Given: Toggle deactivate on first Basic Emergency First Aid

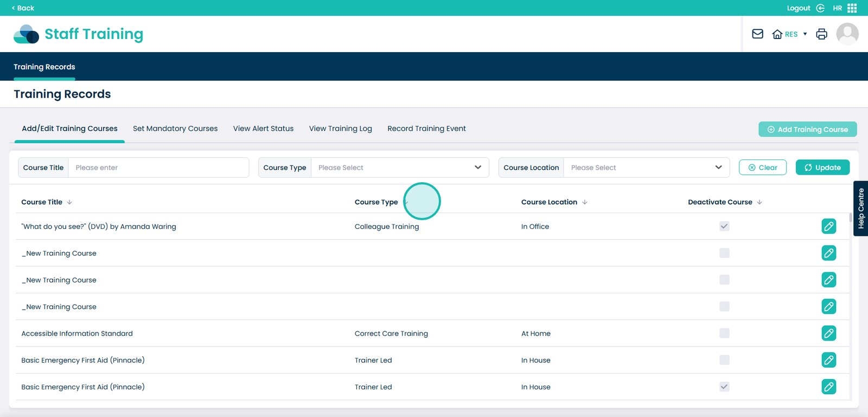Looking at the screenshot, I should coord(724,360).
